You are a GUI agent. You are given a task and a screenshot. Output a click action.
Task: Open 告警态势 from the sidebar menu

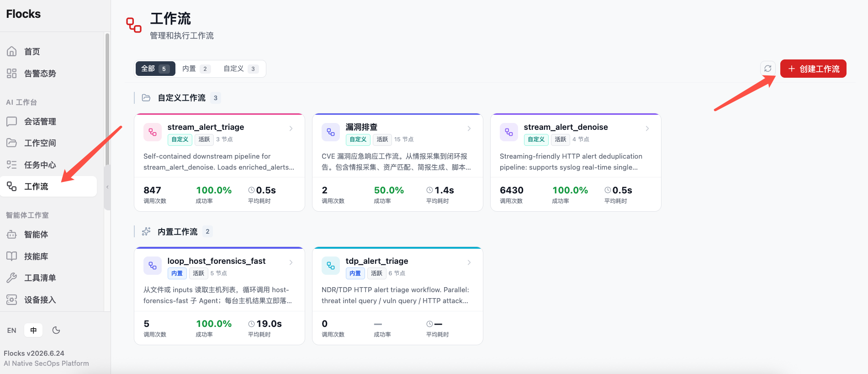[x=48, y=73]
